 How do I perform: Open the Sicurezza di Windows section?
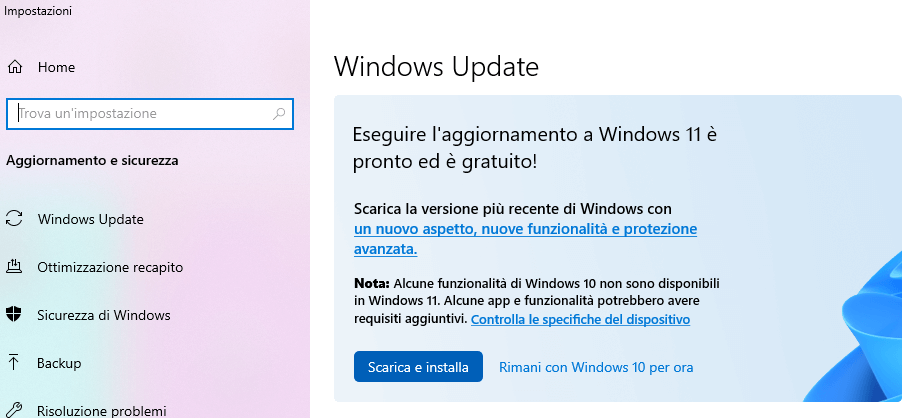point(104,315)
